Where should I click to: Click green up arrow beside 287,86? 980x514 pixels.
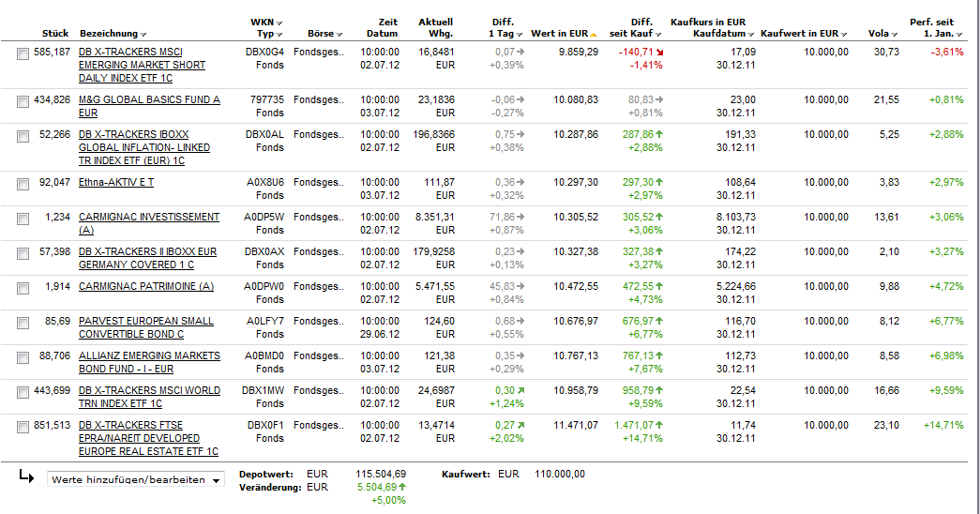(x=659, y=134)
